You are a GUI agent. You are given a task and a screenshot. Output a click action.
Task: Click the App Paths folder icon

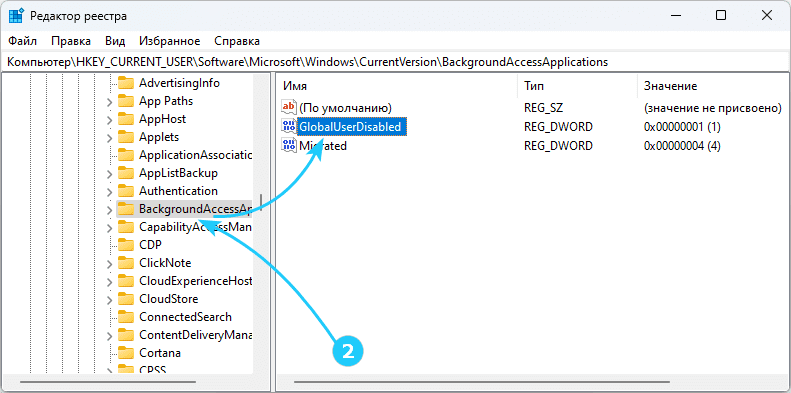point(126,101)
